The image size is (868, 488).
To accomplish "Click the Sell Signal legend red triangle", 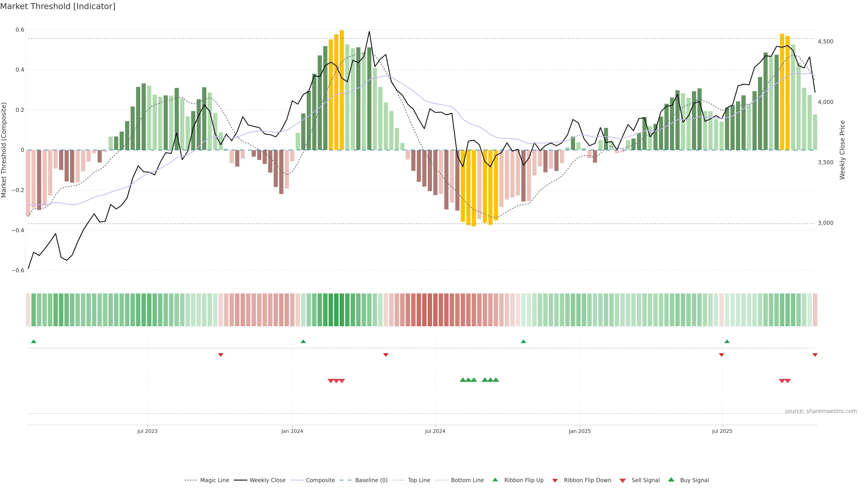I will pyautogui.click(x=622, y=481).
